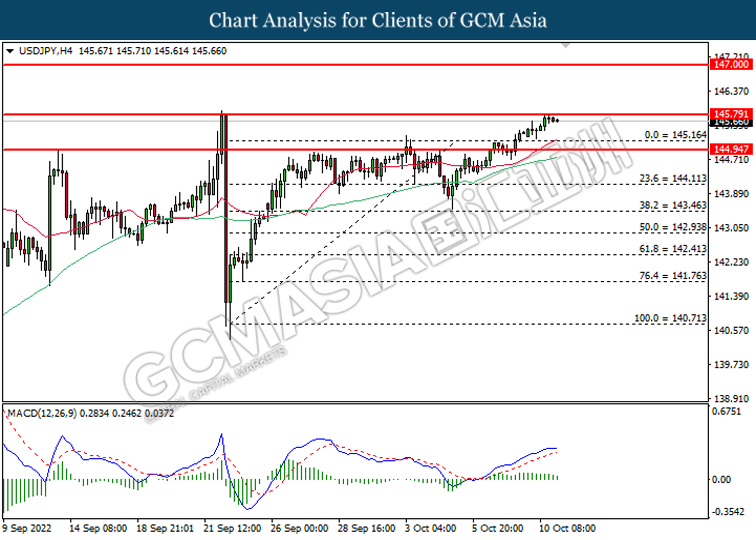Viewport: 756px width, 540px height.
Task: Click the 142.230 price axis value
Action: tap(731, 262)
